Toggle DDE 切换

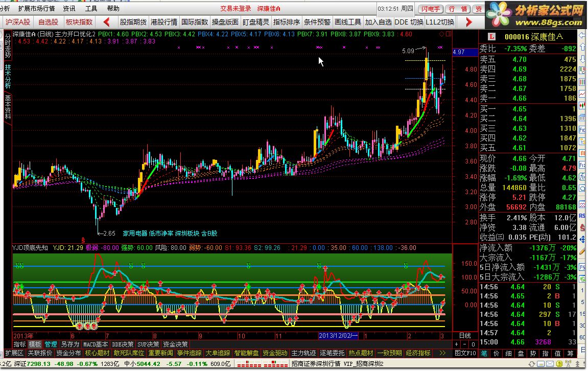[x=409, y=22]
